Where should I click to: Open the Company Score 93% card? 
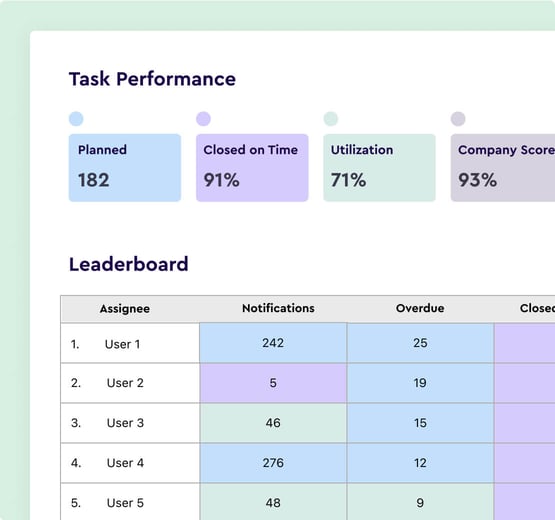click(x=503, y=168)
